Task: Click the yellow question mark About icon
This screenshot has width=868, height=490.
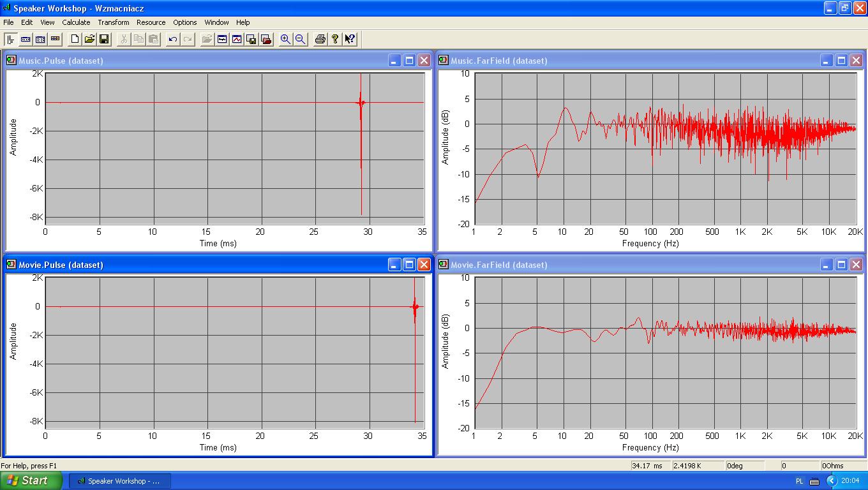Action: (x=335, y=39)
